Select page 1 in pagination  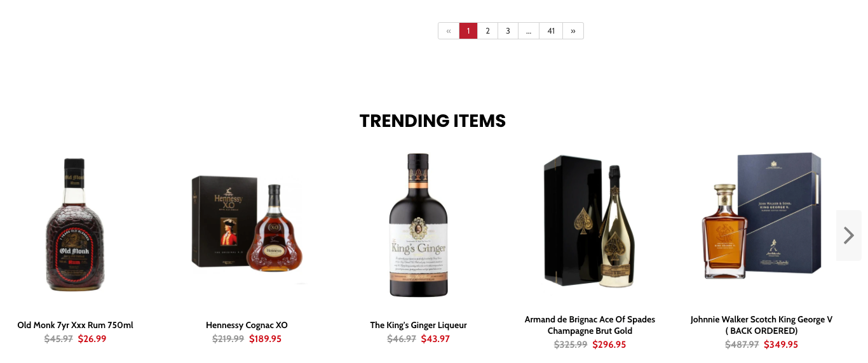[x=468, y=30]
